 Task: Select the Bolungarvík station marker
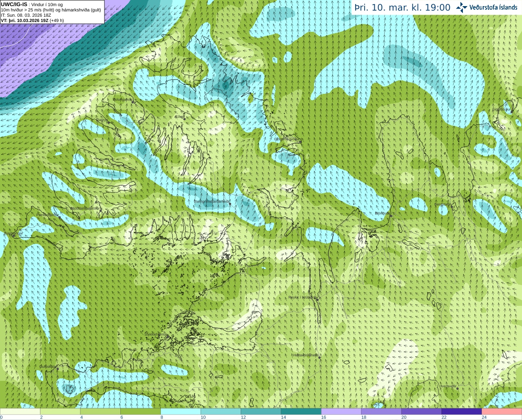pos(133,102)
